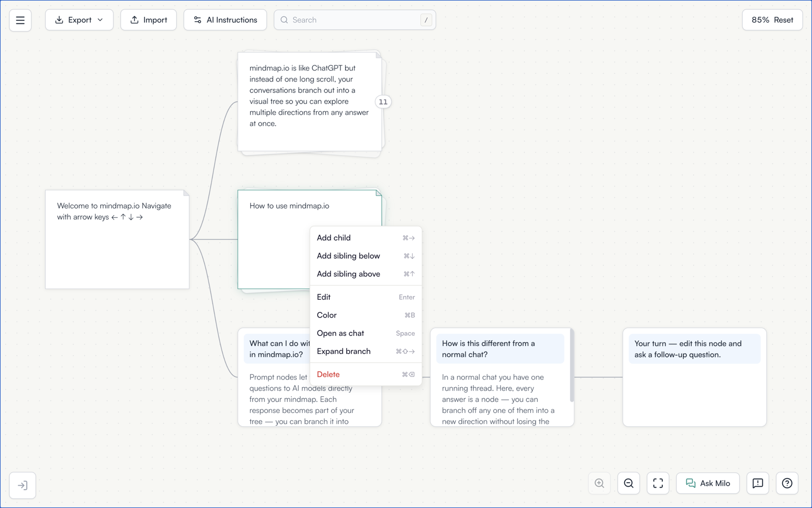
Task: Click the Import button
Action: (148, 20)
